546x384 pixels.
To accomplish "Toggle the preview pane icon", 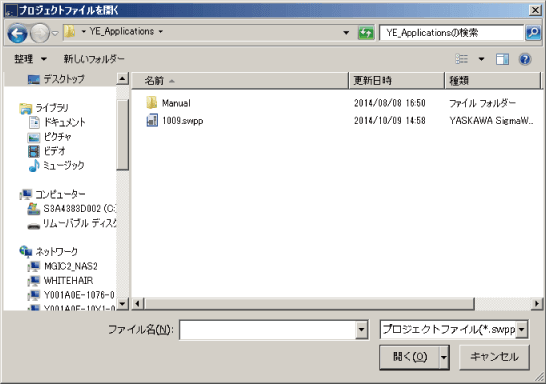I will [502, 59].
